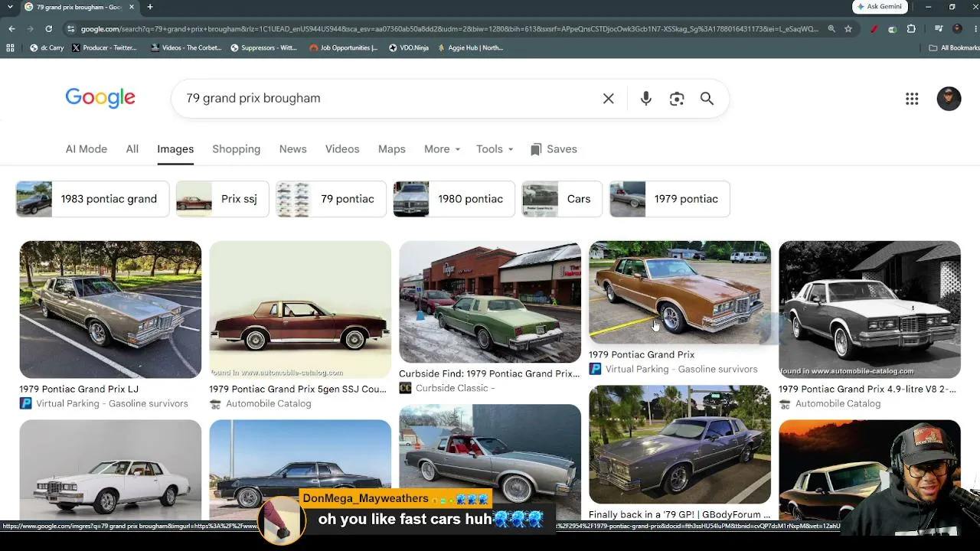Image resolution: width=980 pixels, height=551 pixels.
Task: Open the brown 1979 Pontiac Grand Prix image
Action: pos(680,292)
